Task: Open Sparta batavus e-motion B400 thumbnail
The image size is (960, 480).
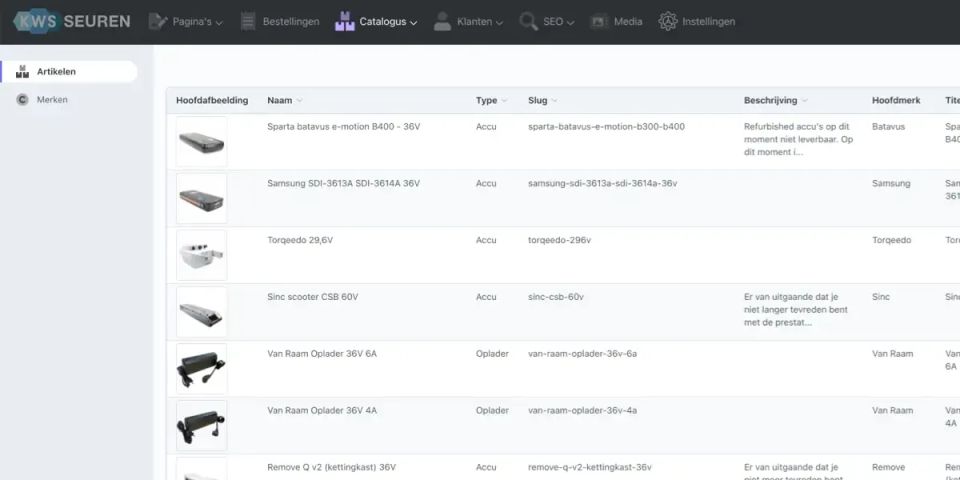Action: click(201, 142)
